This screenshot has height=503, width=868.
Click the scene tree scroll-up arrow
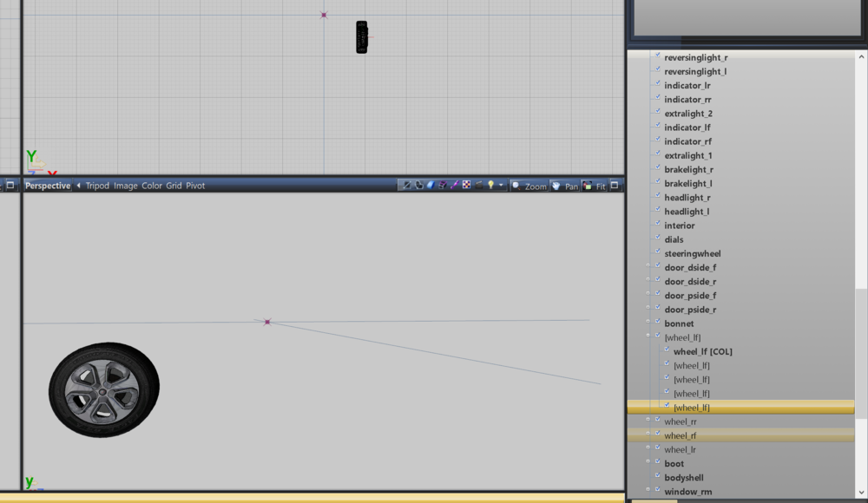click(861, 56)
